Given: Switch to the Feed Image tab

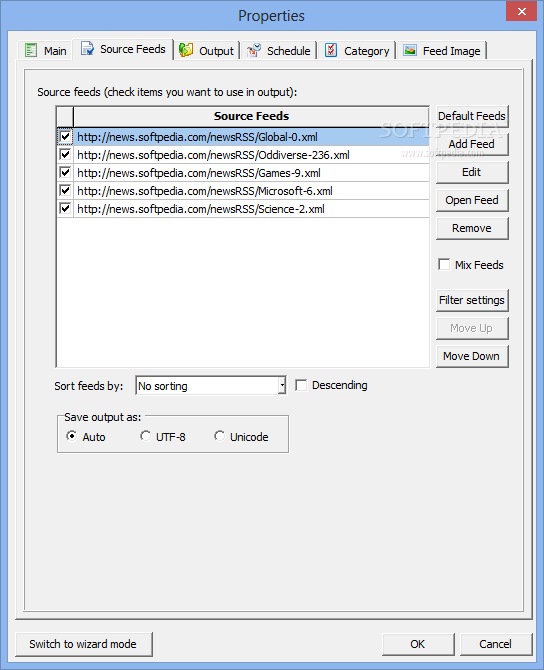Looking at the screenshot, I should click(x=441, y=51).
